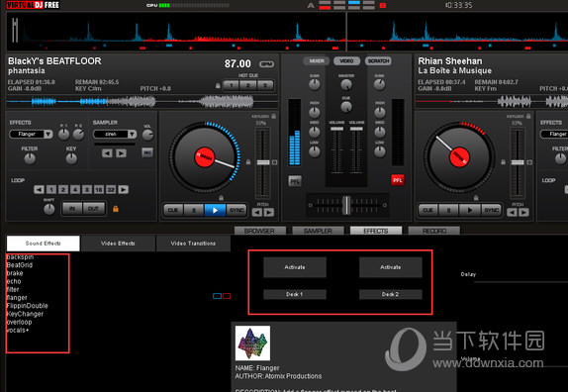Nudge left deck pitch down
Screen dimensions: 568x392
click(257, 212)
